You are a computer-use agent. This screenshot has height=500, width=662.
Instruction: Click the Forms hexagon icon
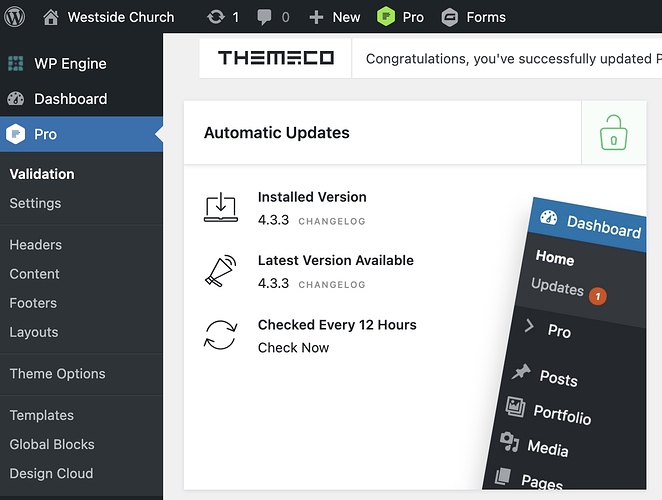pos(450,17)
